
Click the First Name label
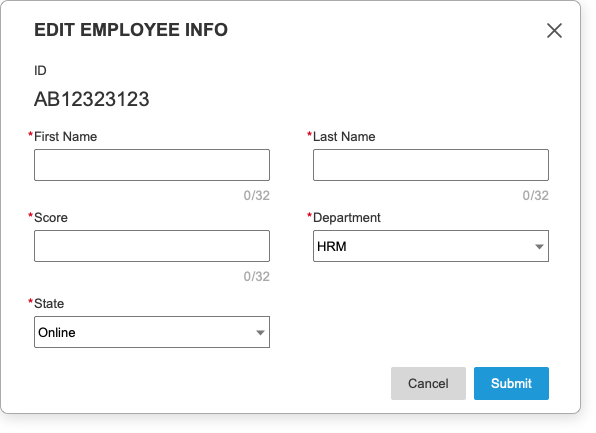[x=65, y=136]
